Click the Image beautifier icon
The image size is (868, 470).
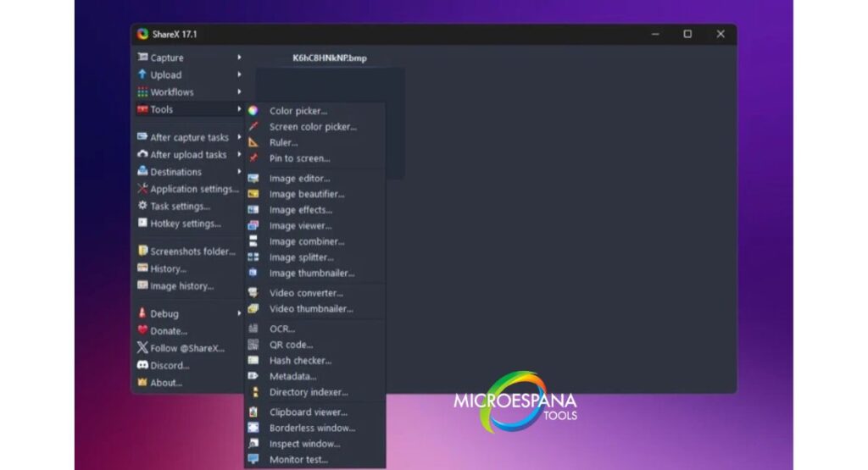[x=253, y=194]
